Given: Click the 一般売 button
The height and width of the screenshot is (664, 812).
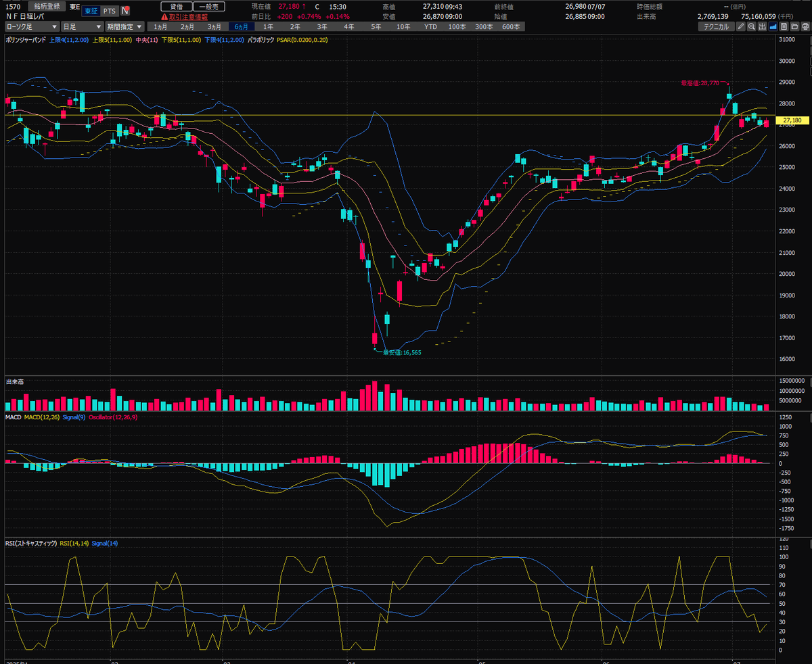Looking at the screenshot, I should 208,6.
